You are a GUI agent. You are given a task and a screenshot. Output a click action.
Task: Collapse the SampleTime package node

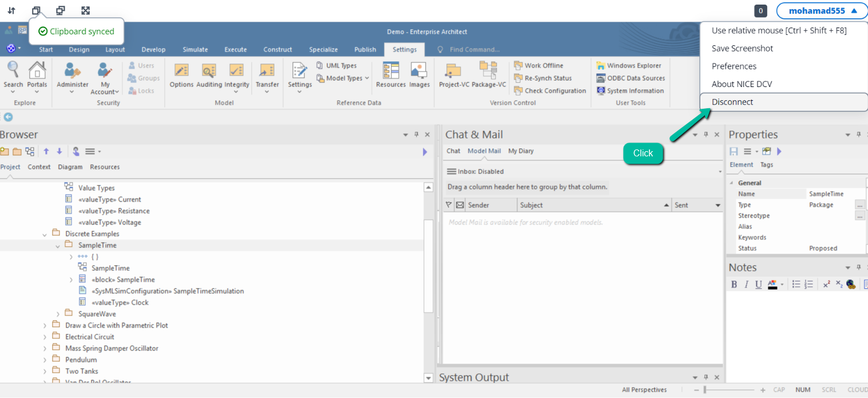[58, 246]
